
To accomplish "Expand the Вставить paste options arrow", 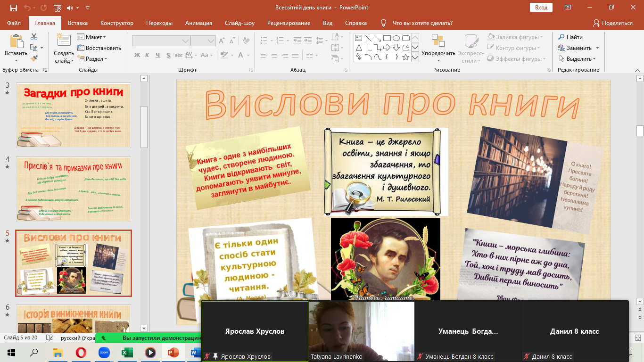I will tap(16, 60).
